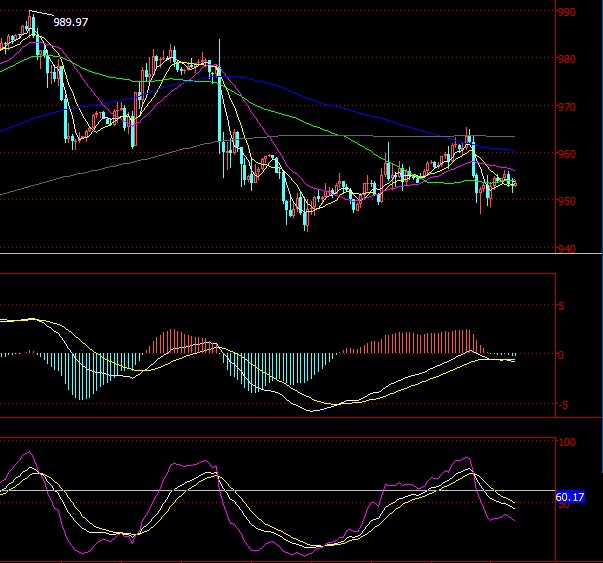Click the 970 price axis label
This screenshot has width=603, height=563.
coord(567,107)
